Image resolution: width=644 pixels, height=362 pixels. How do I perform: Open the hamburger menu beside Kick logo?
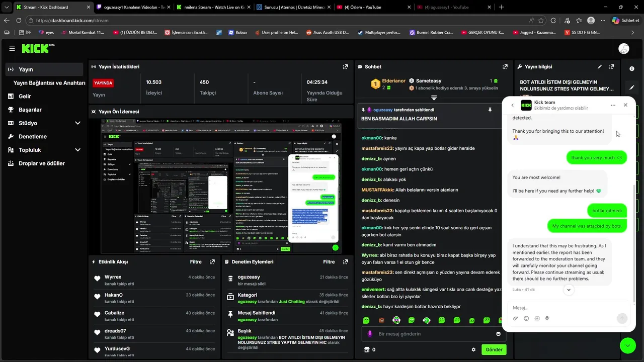tap(12, 49)
